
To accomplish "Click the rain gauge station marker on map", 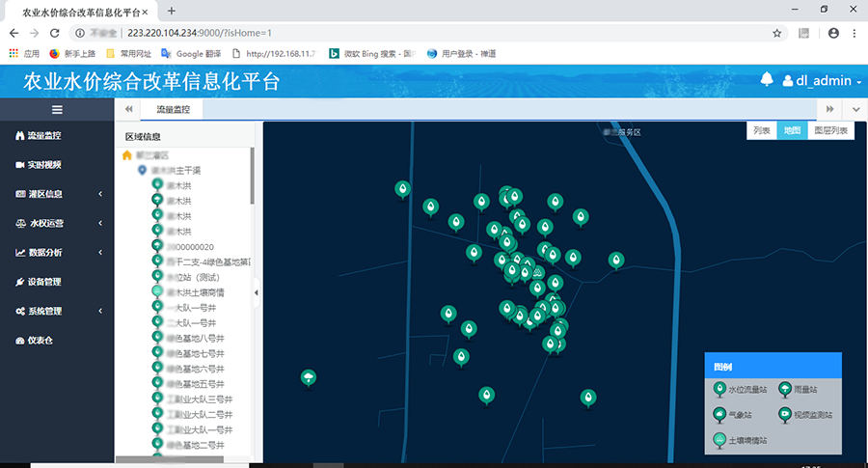I will pos(308,377).
